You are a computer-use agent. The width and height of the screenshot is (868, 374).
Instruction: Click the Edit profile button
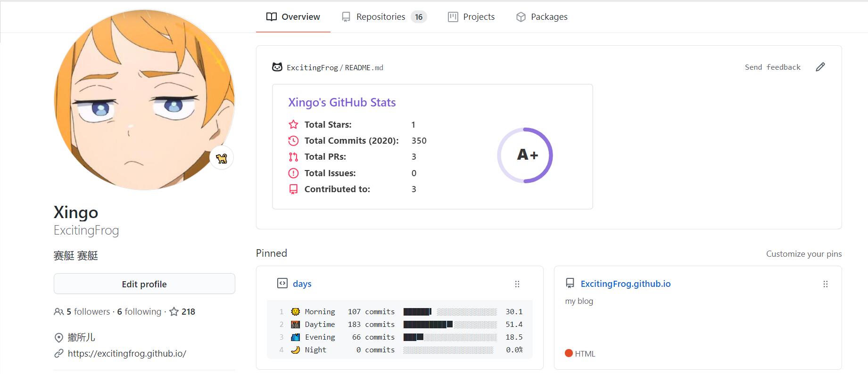[144, 284]
